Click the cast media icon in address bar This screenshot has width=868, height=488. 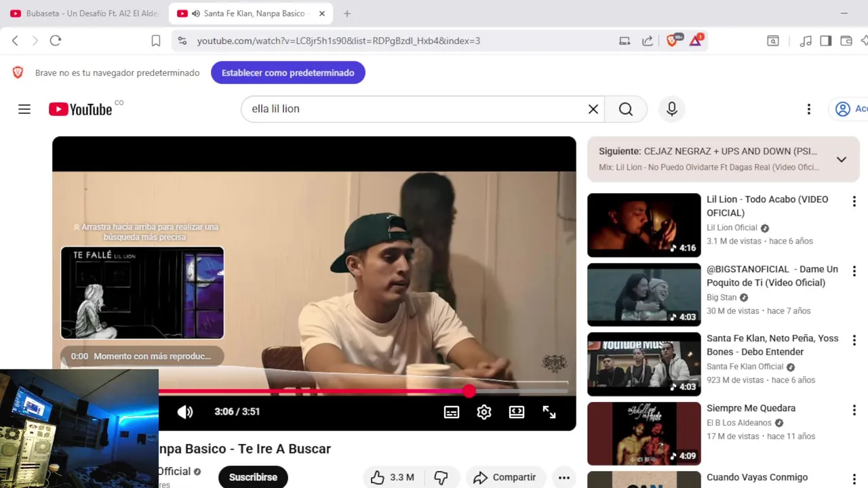pos(625,41)
